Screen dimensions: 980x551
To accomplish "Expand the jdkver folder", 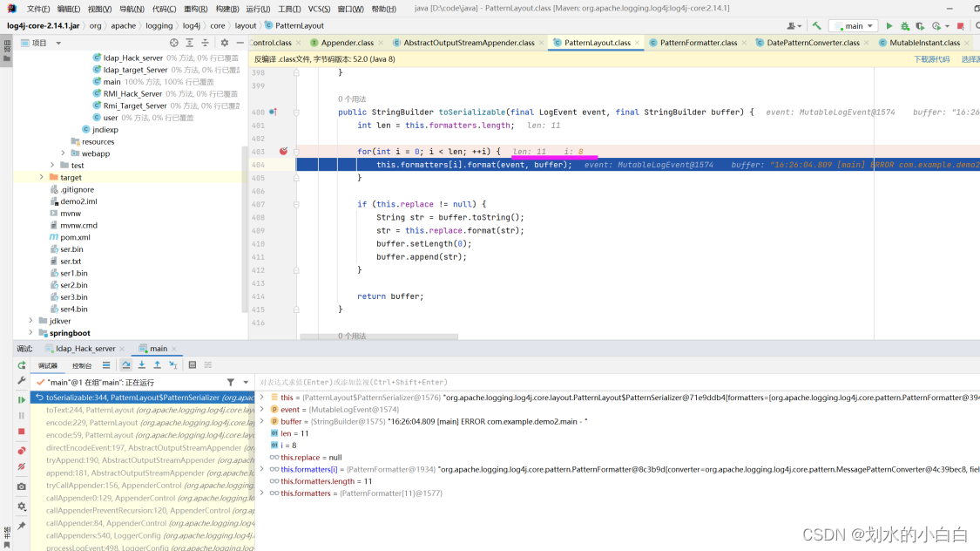I will pyautogui.click(x=30, y=321).
